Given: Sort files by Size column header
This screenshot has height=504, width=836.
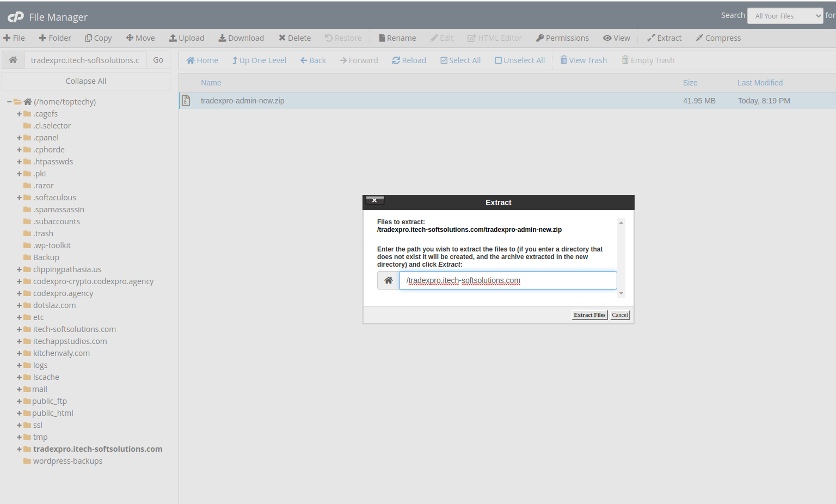Looking at the screenshot, I should coord(690,83).
